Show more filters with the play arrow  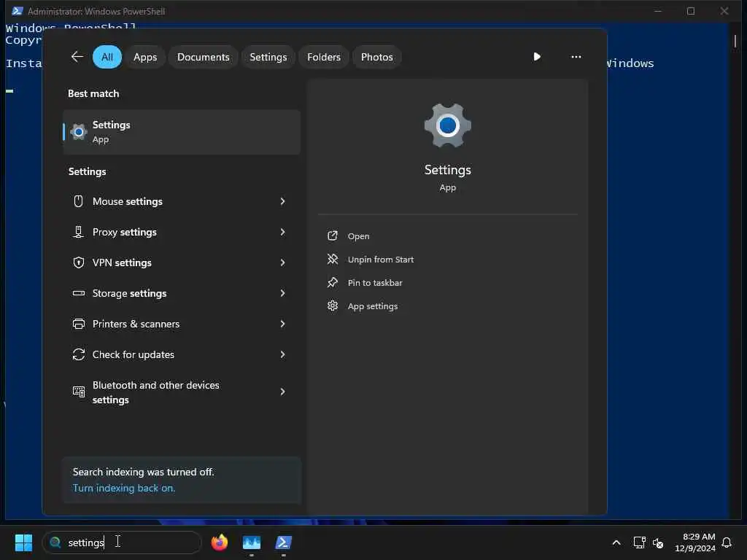[537, 57]
